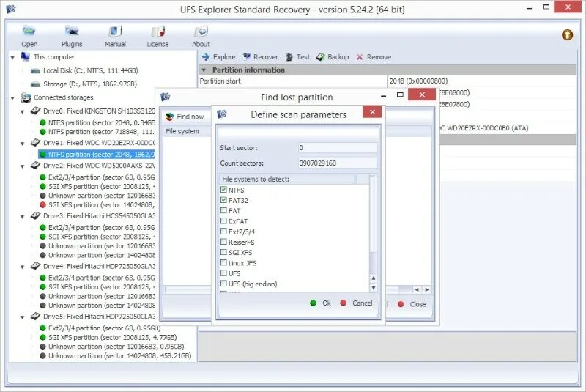Viewport: 586px width, 392px height.
Task: Enable the ReiserFS file system checkbox
Action: coord(223,242)
